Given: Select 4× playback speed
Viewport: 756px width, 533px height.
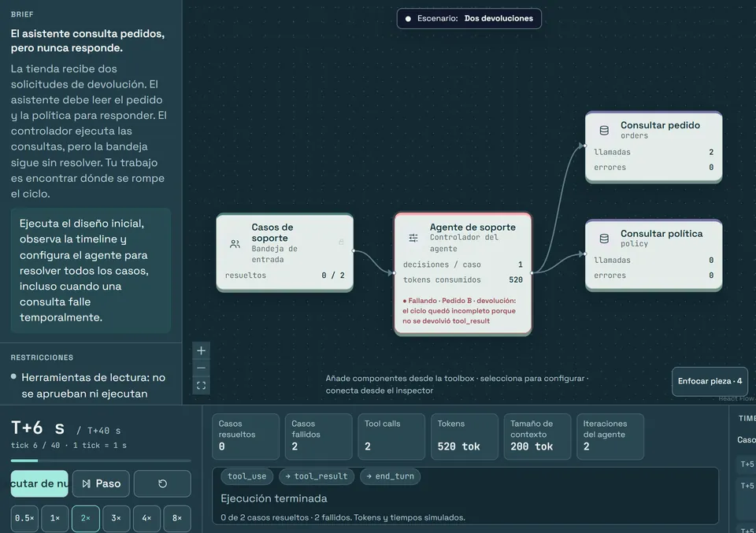Looking at the screenshot, I should [x=146, y=518].
